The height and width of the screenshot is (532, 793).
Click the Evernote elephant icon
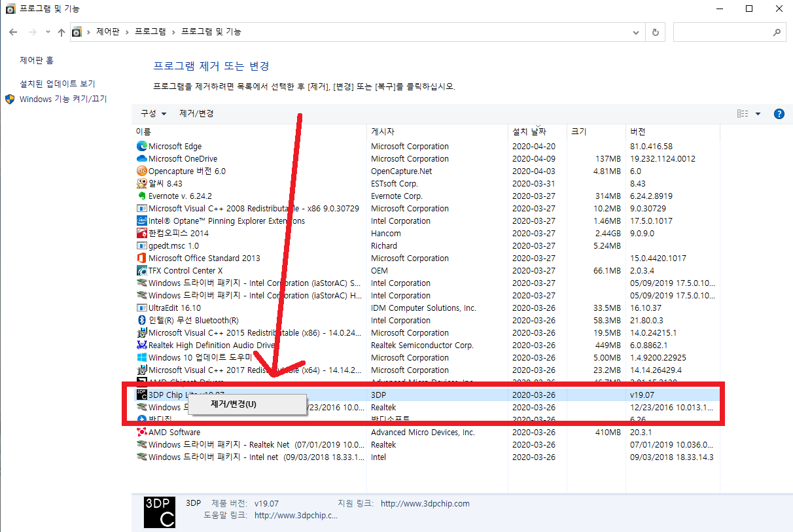(x=142, y=196)
